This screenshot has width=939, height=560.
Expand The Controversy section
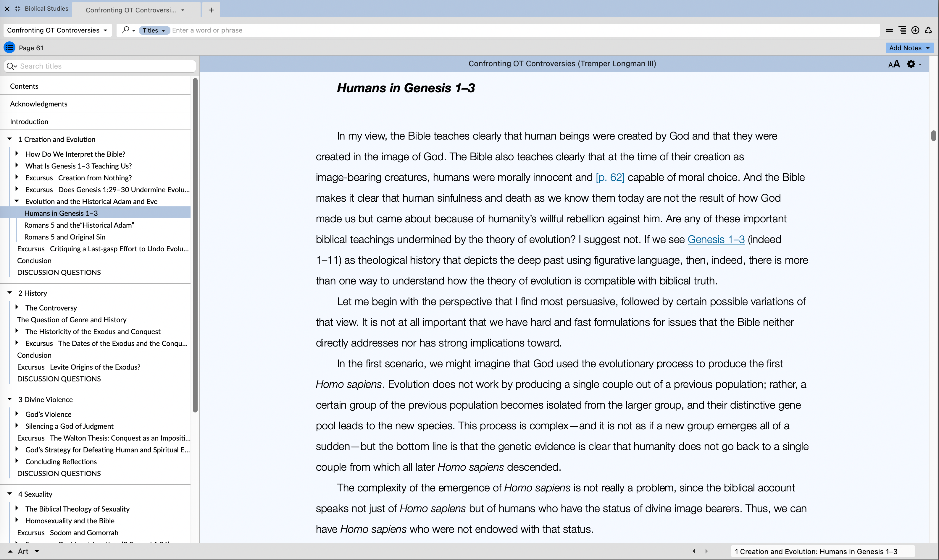(x=17, y=307)
